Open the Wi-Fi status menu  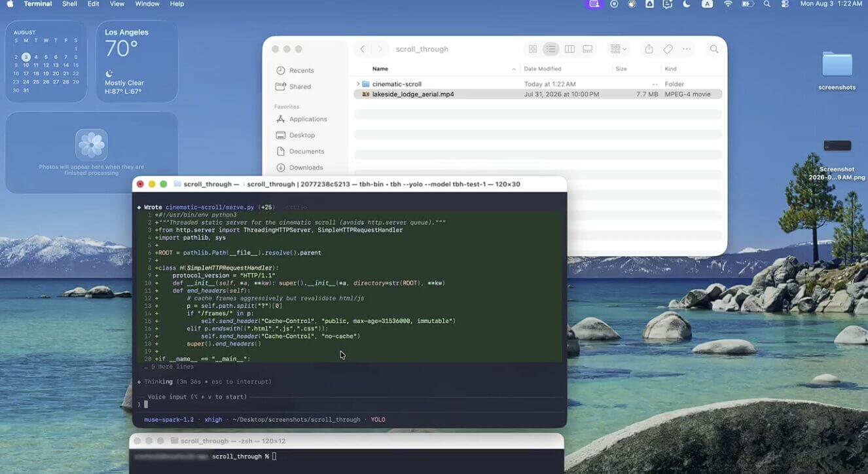coord(728,4)
